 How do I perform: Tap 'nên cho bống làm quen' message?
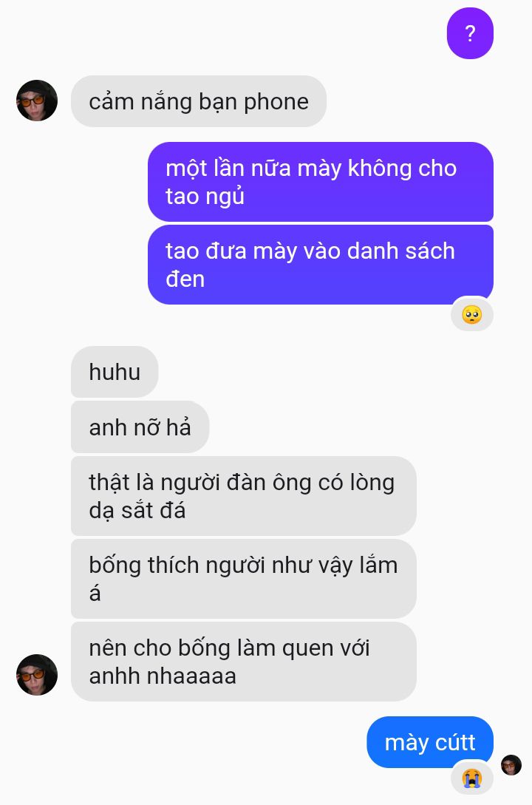coord(243,662)
